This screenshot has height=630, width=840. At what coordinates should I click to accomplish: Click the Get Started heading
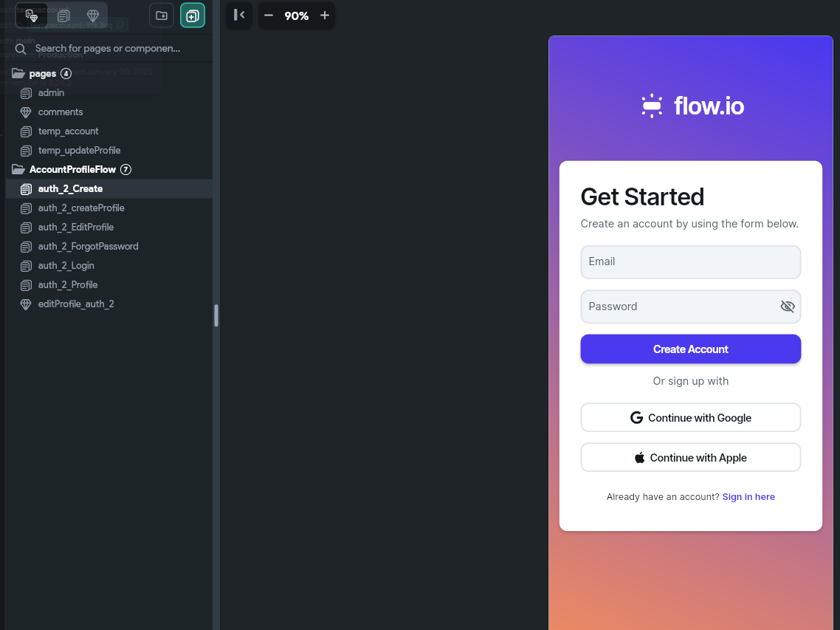point(641,196)
